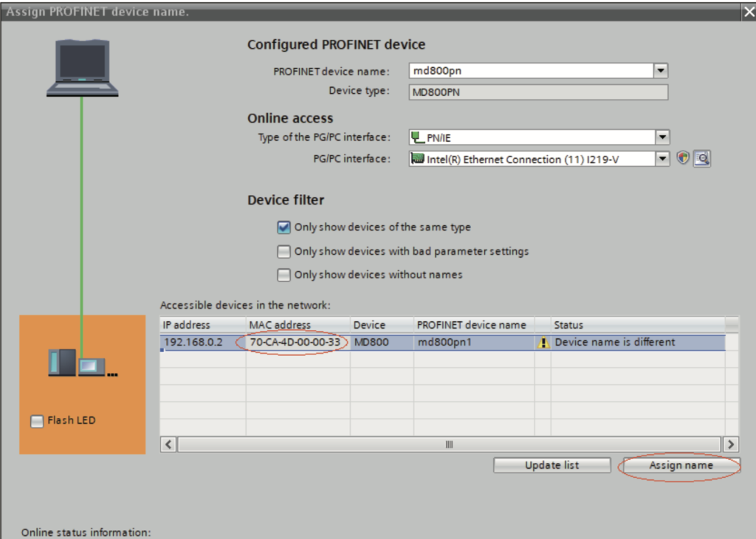
Task: Uncheck Only show devices of the same type
Action: click(284, 227)
